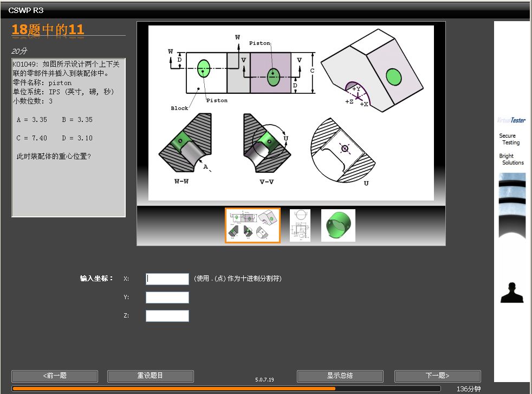Click the VirtualTester logo
The width and height of the screenshot is (532, 394).
[x=511, y=120]
